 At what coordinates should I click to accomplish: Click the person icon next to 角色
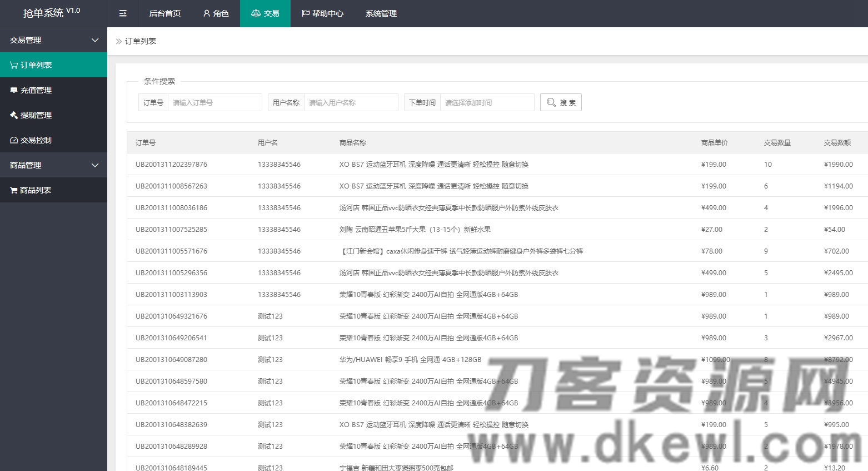[206, 13]
